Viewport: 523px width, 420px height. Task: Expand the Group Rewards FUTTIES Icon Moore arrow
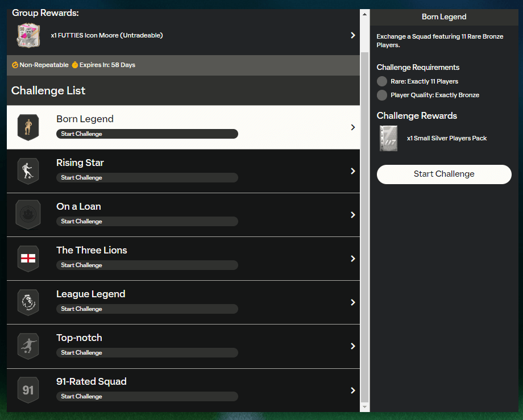click(352, 35)
